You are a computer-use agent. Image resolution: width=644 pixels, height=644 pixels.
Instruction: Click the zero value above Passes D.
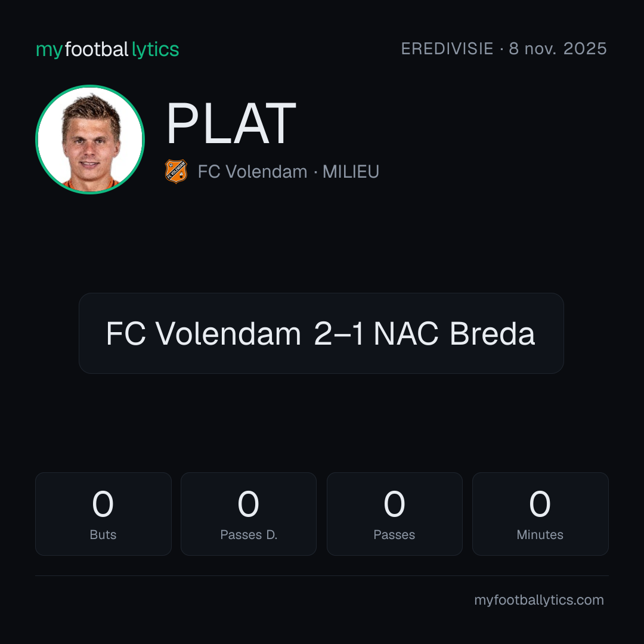(x=249, y=504)
